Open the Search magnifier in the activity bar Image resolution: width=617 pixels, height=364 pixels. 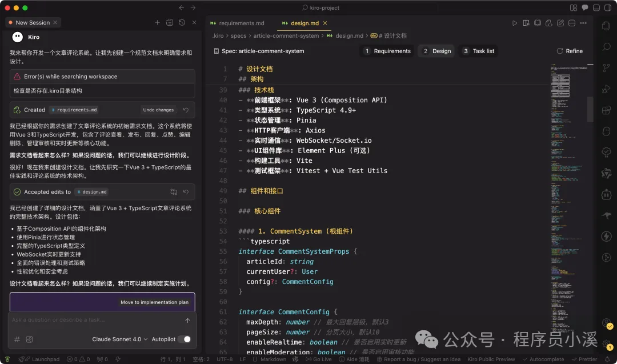606,47
